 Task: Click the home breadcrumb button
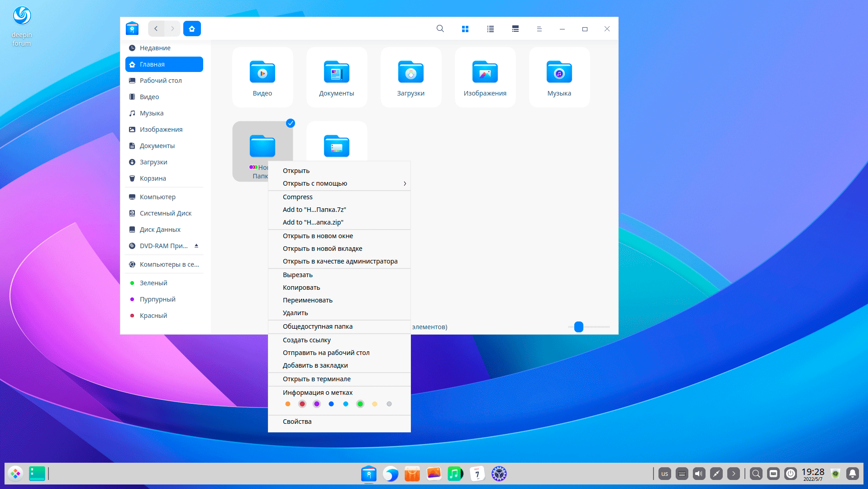[x=192, y=29]
